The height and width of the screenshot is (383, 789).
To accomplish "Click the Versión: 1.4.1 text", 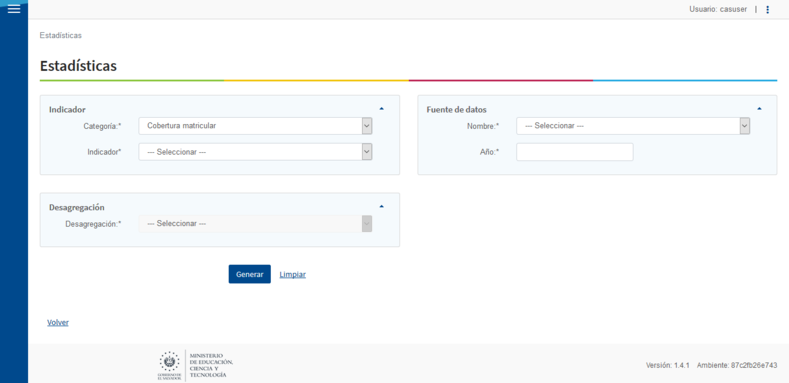I will (667, 365).
